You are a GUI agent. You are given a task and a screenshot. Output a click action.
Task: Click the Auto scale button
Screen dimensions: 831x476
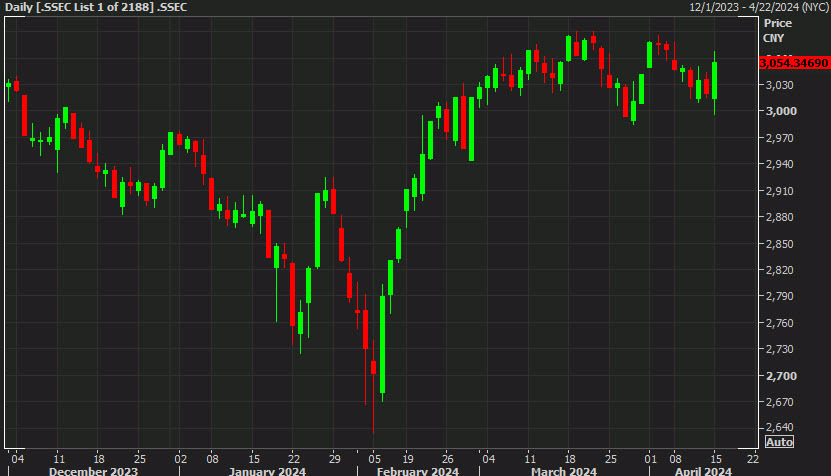click(x=779, y=442)
